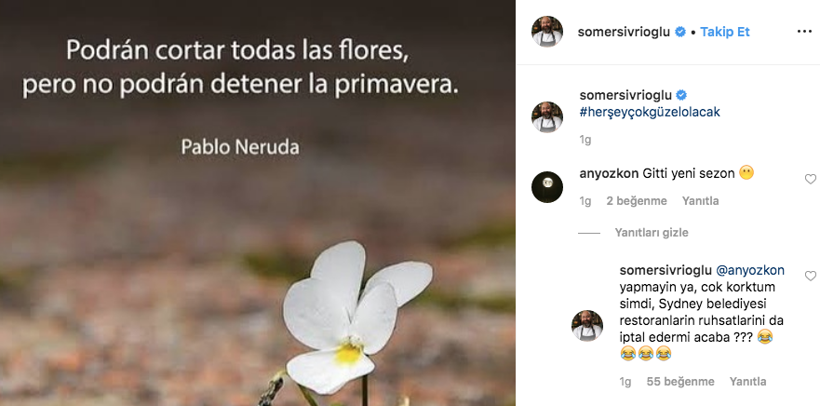Follow the account via Takip Et
This screenshot has width=820, height=406.
725,32
